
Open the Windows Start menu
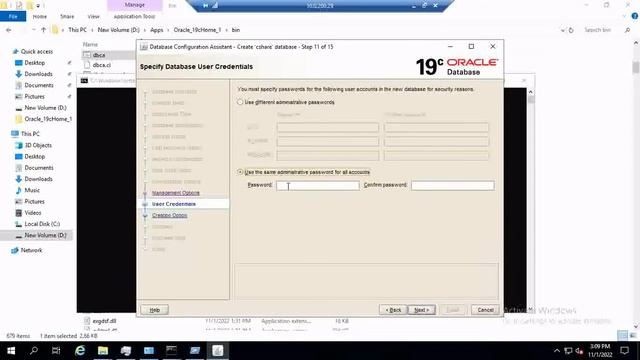11,351
